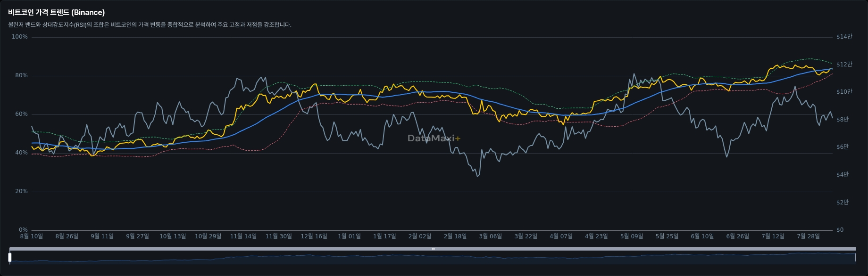This screenshot has height=276, width=868.
Task: Click the left handle of the range slider
Action: pyautogui.click(x=10, y=257)
